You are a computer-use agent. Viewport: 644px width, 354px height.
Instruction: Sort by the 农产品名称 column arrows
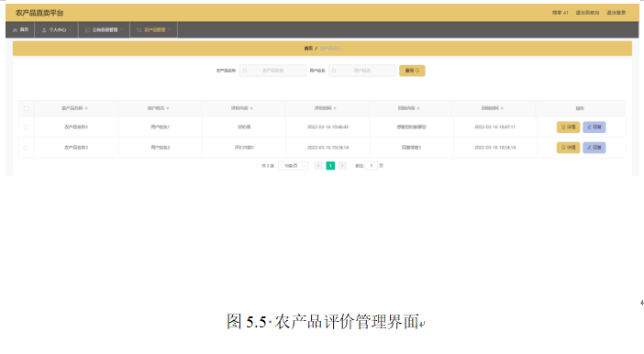(x=86, y=108)
